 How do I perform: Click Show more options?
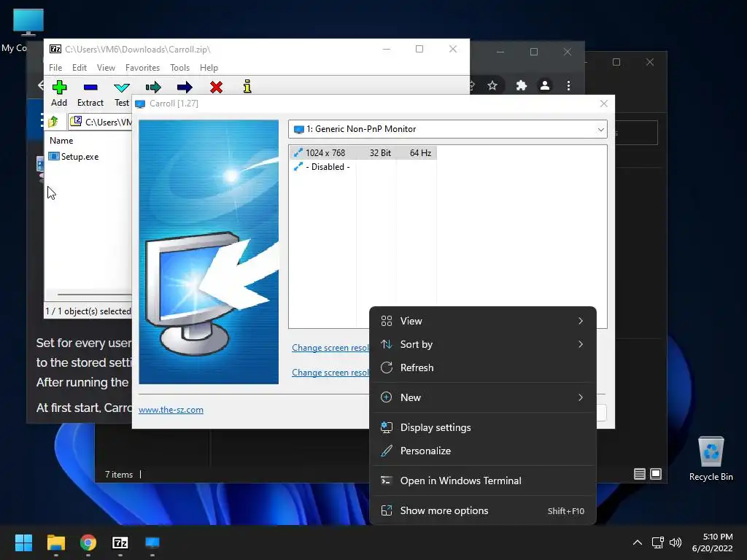click(x=482, y=511)
